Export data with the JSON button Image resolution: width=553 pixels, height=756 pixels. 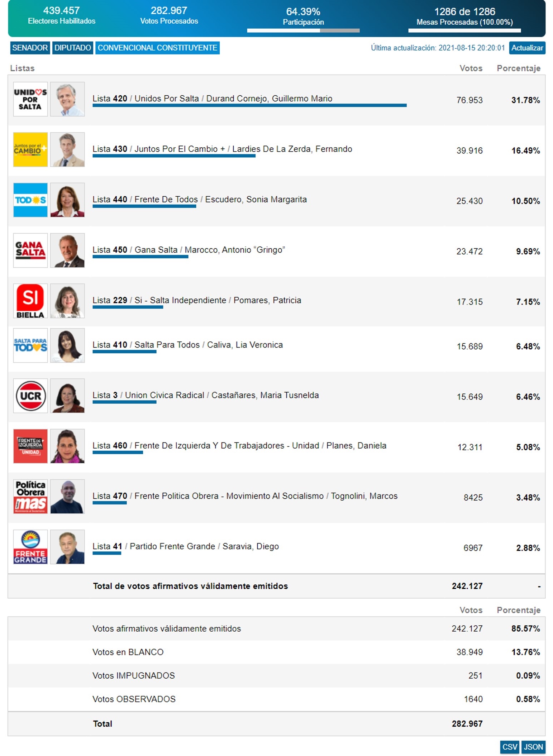(x=533, y=747)
